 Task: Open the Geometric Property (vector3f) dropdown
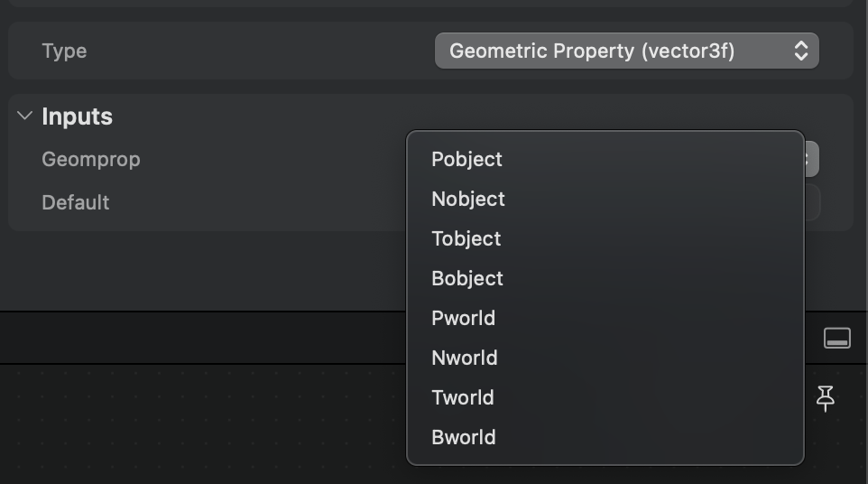(x=627, y=51)
